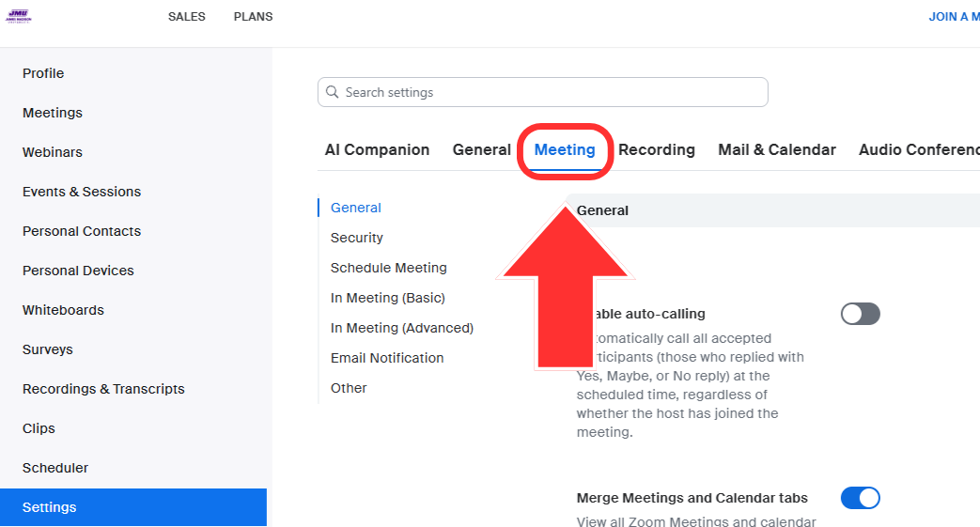Switch to the Audio Conferencing tab

[x=919, y=150]
